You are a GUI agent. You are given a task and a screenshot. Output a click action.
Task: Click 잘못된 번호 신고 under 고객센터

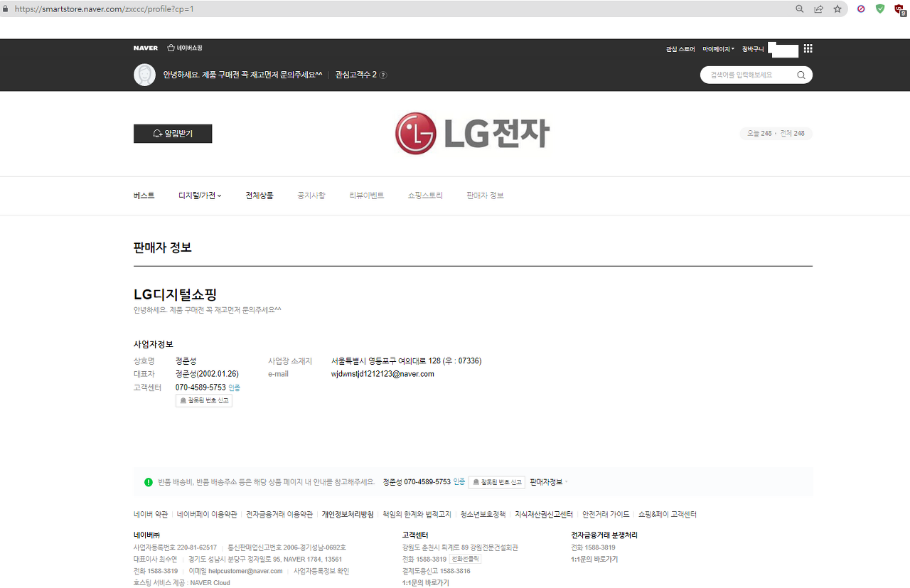pos(204,401)
